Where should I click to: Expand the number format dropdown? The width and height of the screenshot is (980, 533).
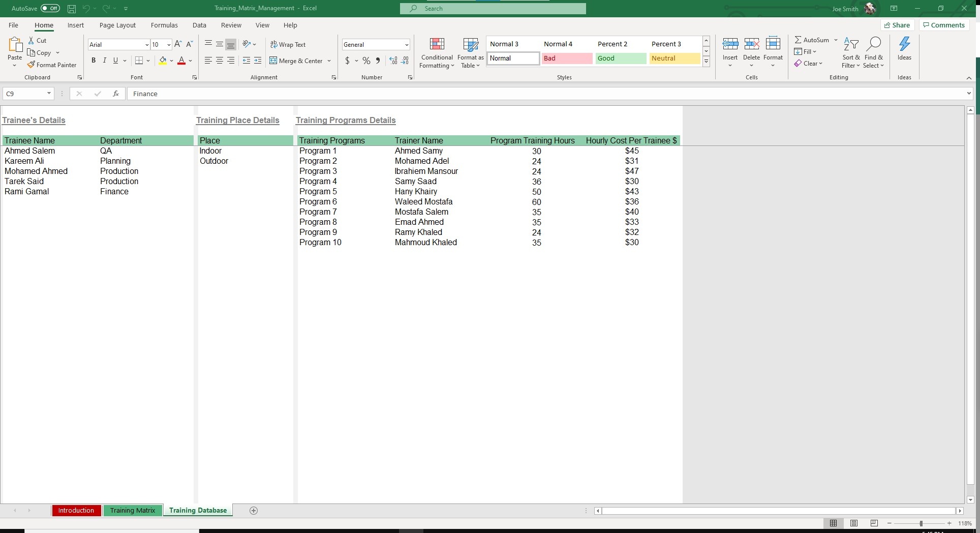coord(407,45)
